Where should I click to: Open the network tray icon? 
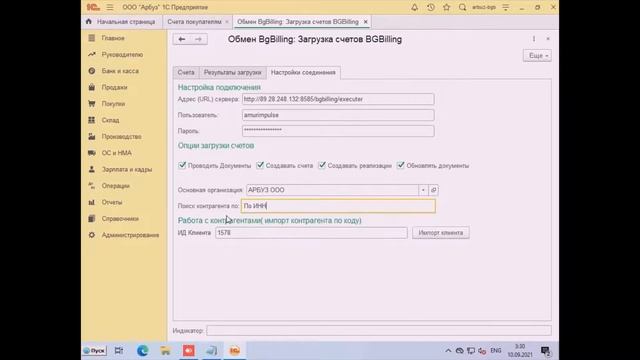point(471,351)
